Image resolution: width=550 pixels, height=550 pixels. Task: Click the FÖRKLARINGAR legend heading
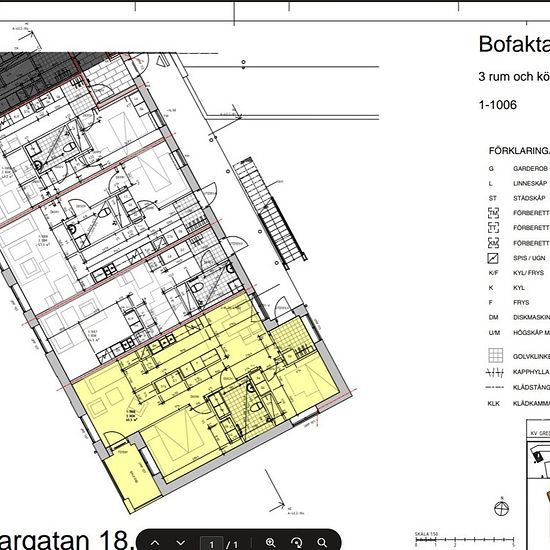pos(519,151)
